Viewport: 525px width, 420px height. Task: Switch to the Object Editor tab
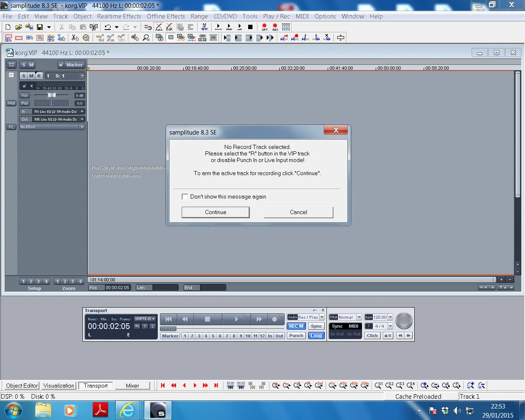(x=22, y=386)
